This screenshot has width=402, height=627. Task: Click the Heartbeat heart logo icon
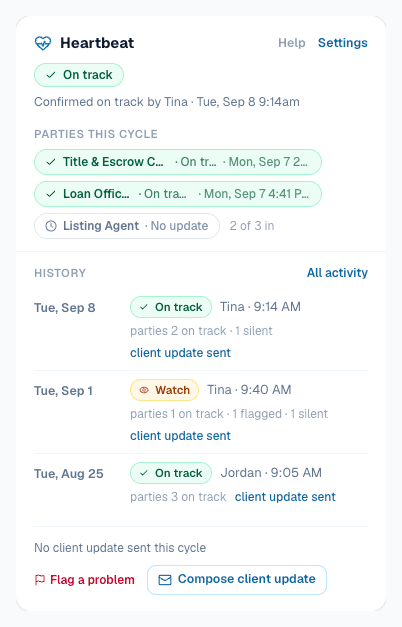tap(43, 43)
